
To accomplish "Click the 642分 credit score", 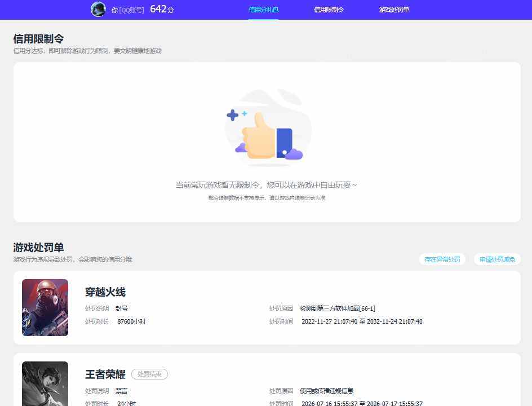I will coord(162,9).
